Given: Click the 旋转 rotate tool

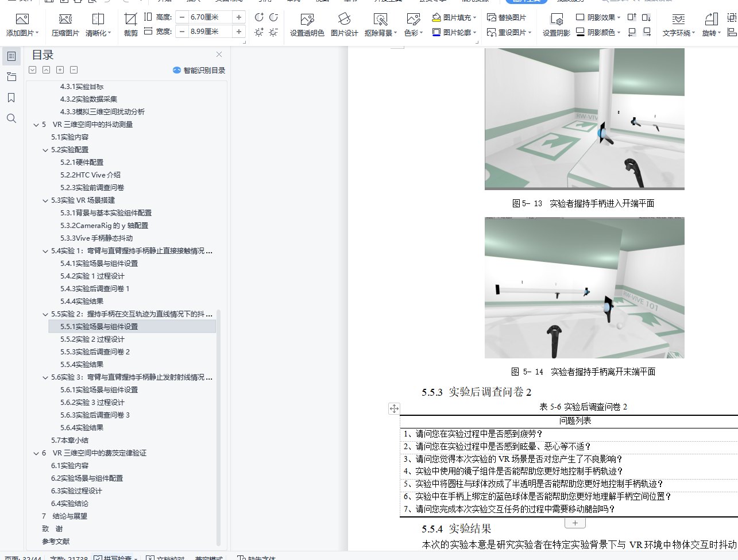Looking at the screenshot, I should (x=711, y=25).
